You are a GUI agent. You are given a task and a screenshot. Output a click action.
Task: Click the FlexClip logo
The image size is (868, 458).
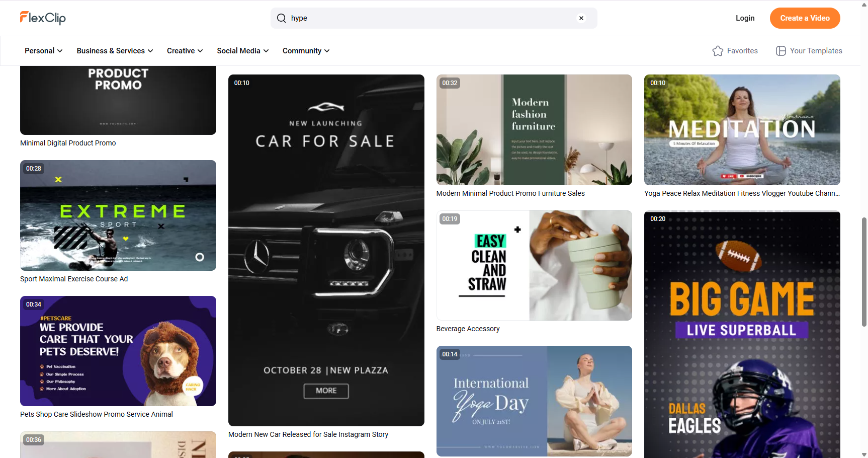click(x=43, y=18)
